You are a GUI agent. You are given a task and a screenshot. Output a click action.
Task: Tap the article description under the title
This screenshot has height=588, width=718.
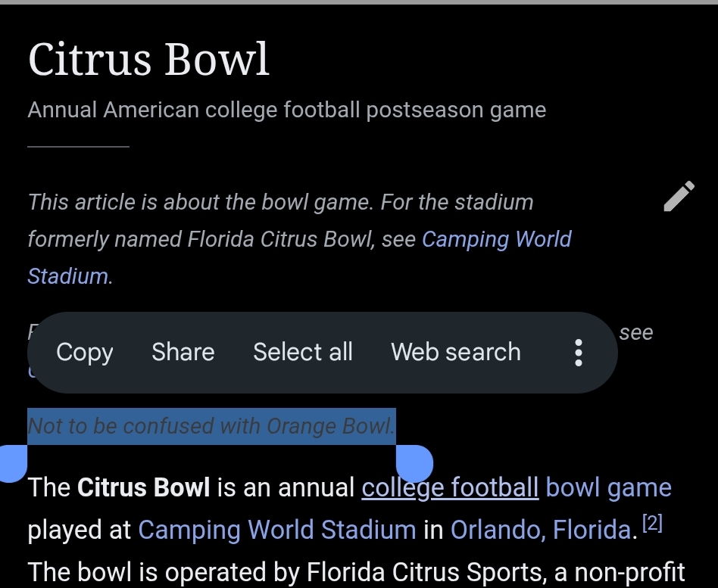pyautogui.click(x=286, y=110)
